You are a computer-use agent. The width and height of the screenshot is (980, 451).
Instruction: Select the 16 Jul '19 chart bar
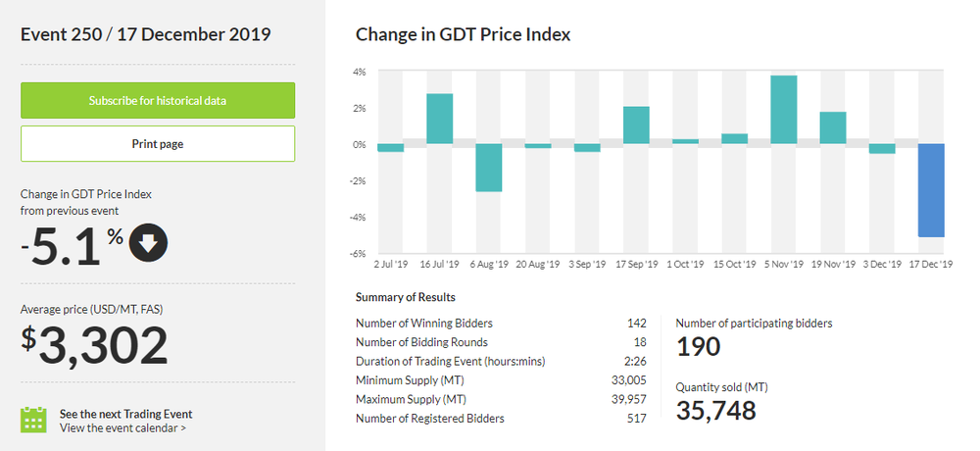(x=439, y=119)
